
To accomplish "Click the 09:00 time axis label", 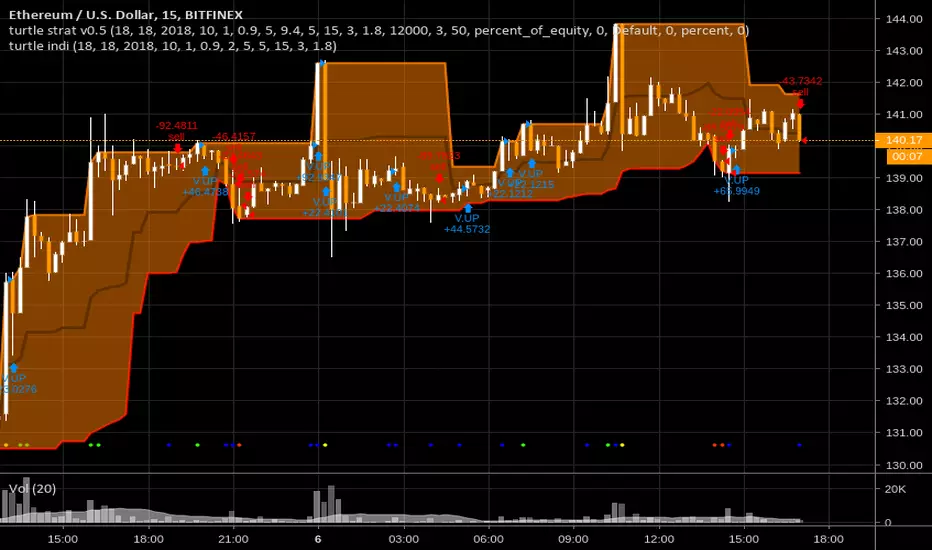I will pyautogui.click(x=574, y=539).
